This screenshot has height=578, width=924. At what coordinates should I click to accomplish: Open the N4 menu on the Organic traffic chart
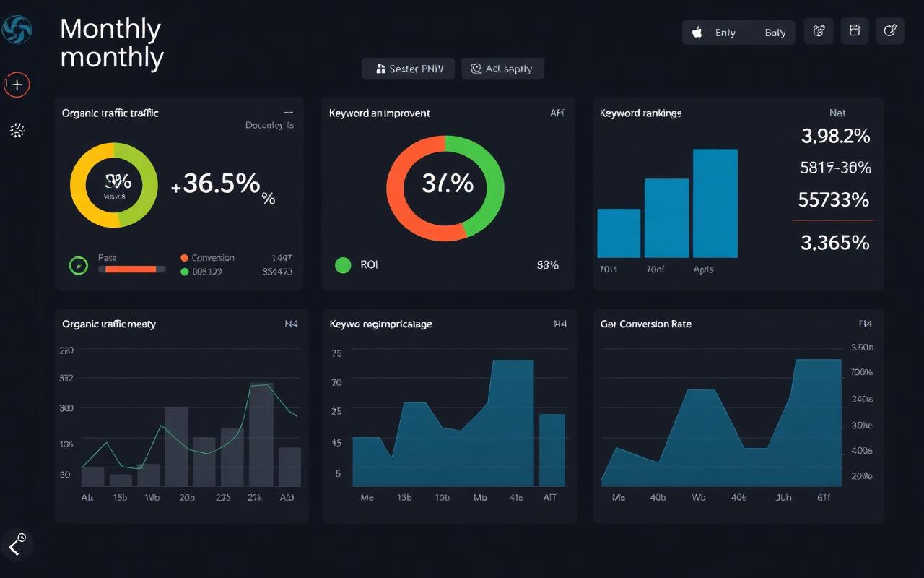coord(291,324)
